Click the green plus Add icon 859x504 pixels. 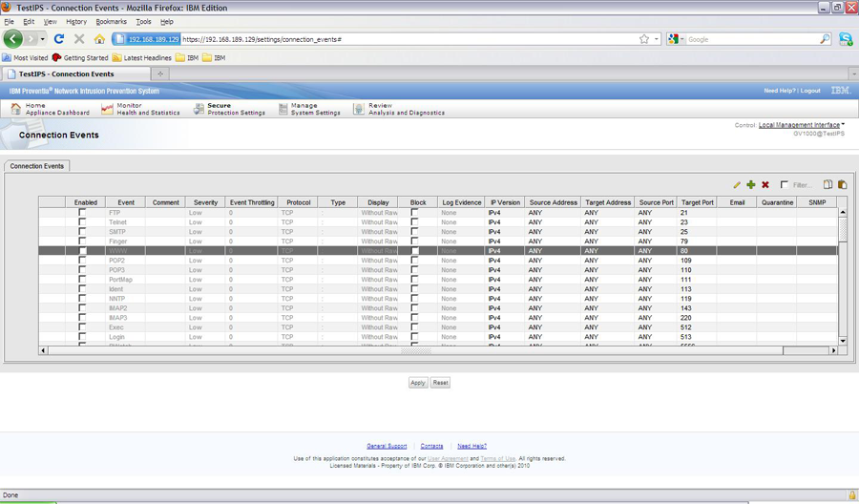tap(751, 185)
